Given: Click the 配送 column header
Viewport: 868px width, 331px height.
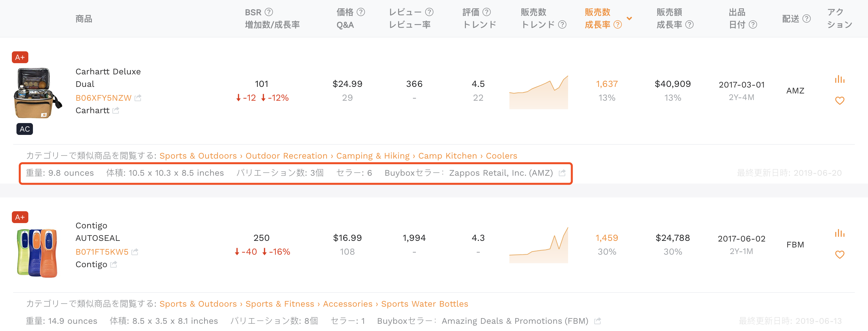Looking at the screenshot, I should click(x=791, y=18).
